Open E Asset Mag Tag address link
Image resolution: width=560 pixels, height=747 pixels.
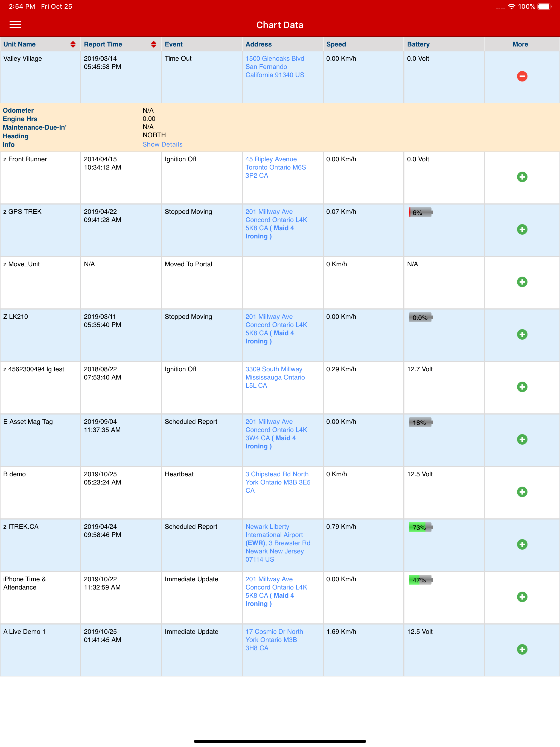pyautogui.click(x=276, y=434)
